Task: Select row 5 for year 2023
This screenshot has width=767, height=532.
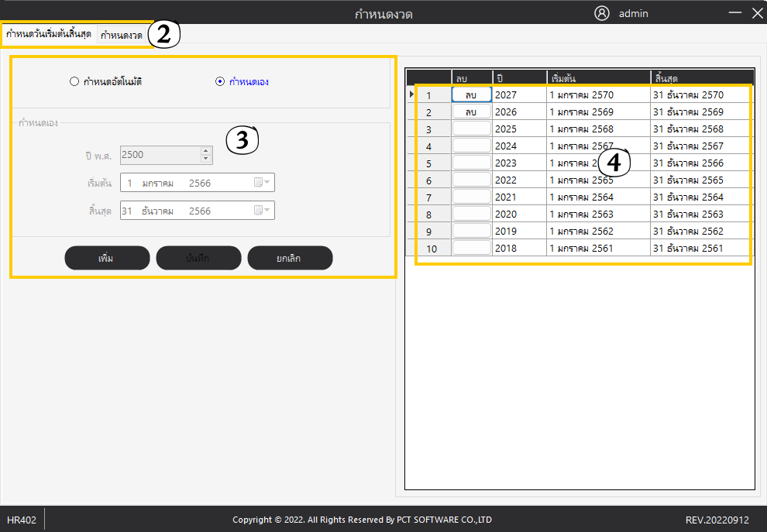Action: [x=428, y=163]
